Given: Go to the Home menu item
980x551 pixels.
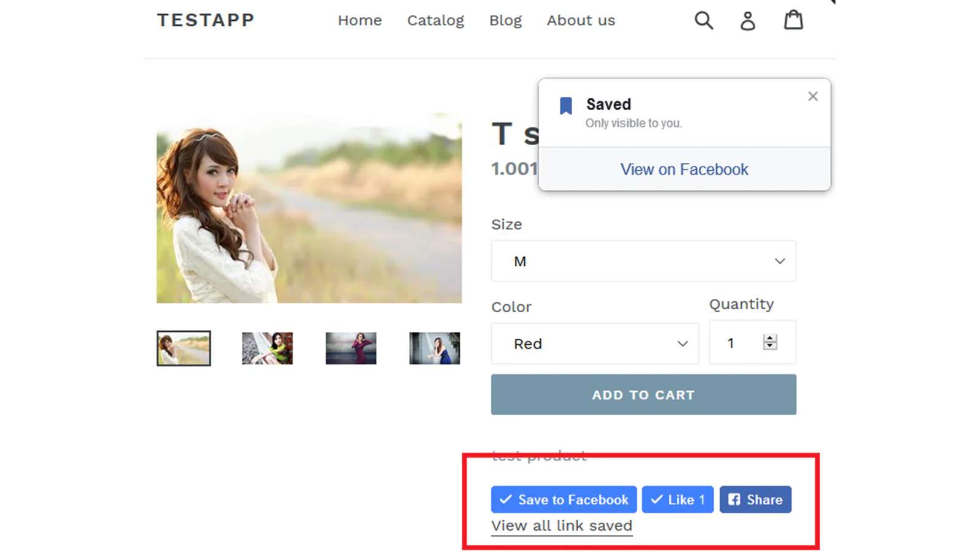Looking at the screenshot, I should pyautogui.click(x=360, y=20).
